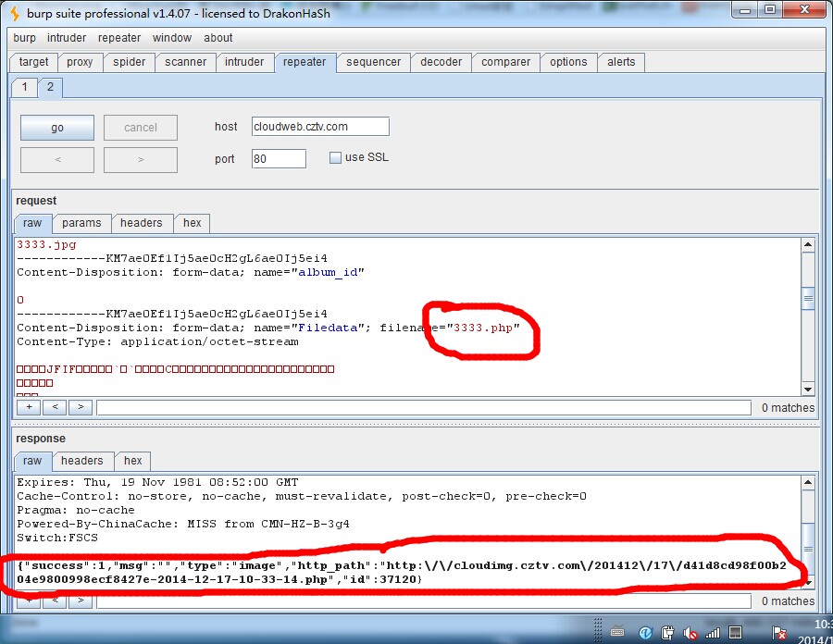Click the Filedata parameter name text
Viewport: 833px width, 644px height.
[x=328, y=328]
